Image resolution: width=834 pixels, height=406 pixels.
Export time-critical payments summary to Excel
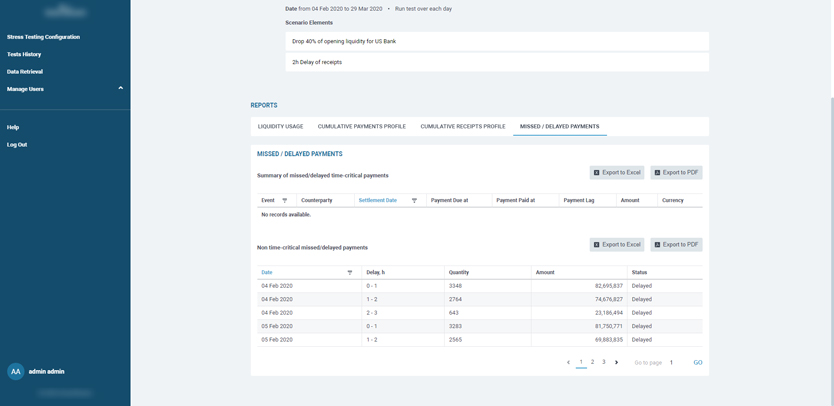[617, 173]
